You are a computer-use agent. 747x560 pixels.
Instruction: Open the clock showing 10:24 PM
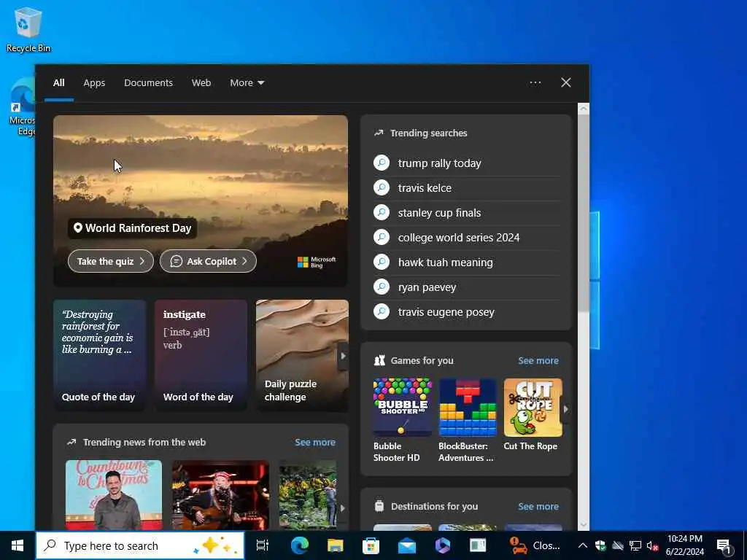(x=684, y=545)
